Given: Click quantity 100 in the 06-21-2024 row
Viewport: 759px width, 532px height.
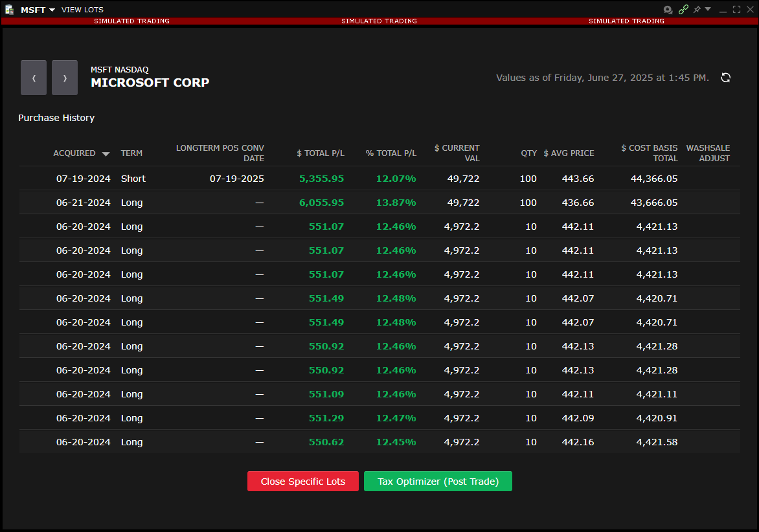Looking at the screenshot, I should tap(528, 203).
